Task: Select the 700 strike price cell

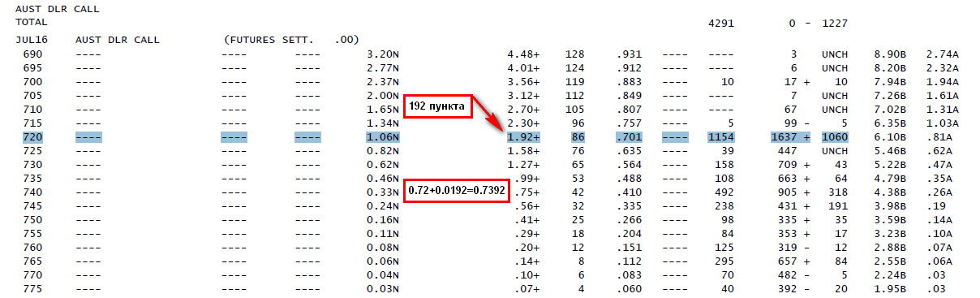Action: (x=32, y=82)
